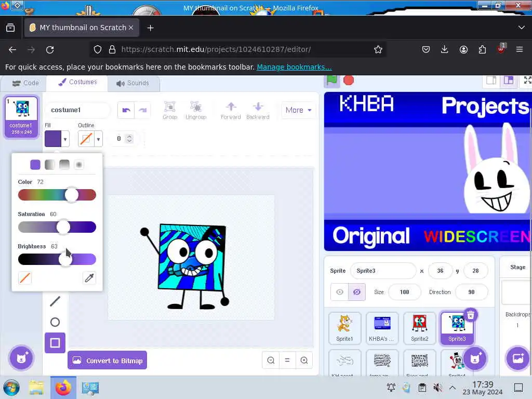Select the Rectangle tool
The height and width of the screenshot is (399, 532).
coord(55,343)
